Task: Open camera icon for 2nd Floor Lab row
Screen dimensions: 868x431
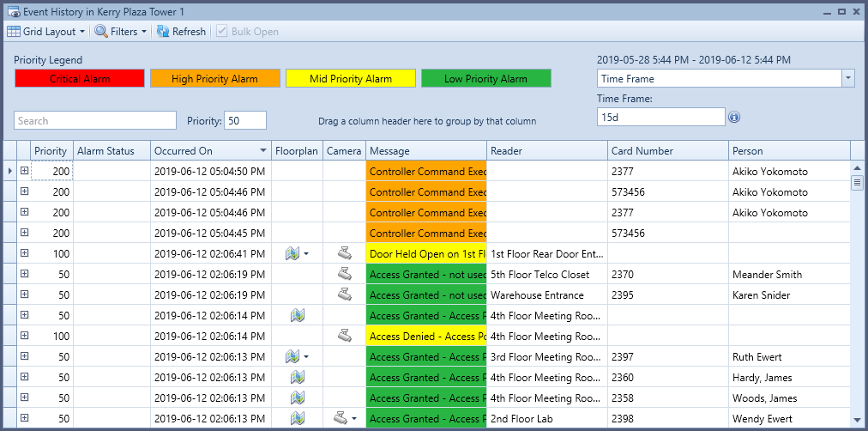Action: (x=340, y=418)
